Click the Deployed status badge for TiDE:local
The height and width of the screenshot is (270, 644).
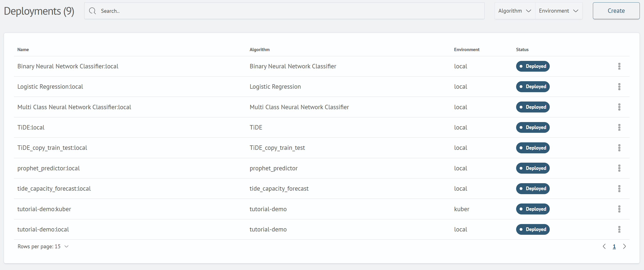click(532, 127)
